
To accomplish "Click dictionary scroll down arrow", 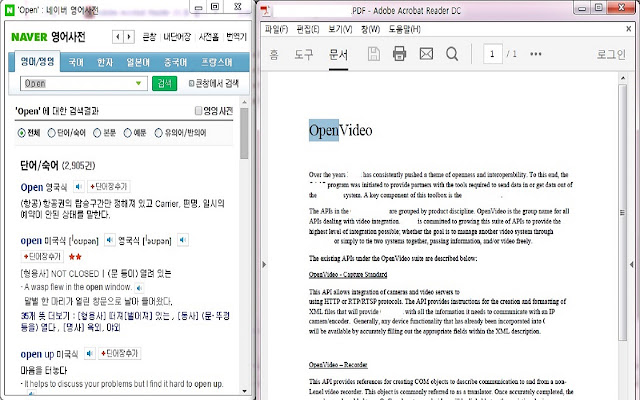I will click(x=244, y=391).
